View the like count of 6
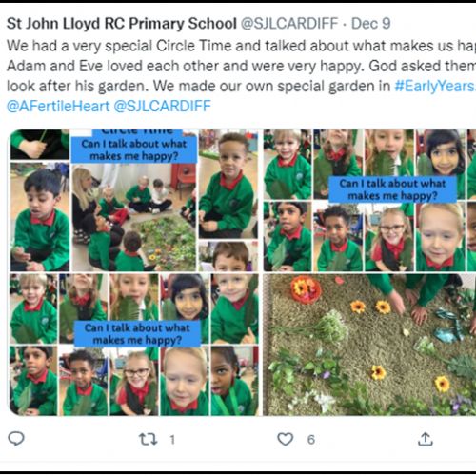 pos(311,440)
